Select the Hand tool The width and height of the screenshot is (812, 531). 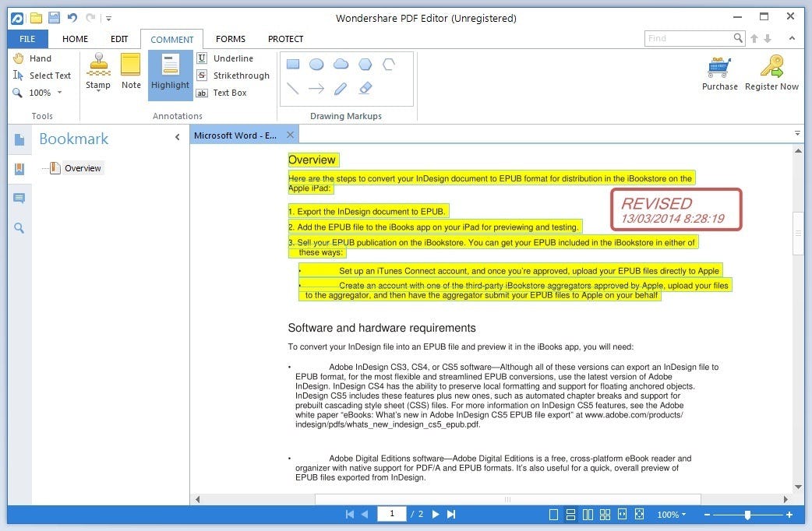33,58
